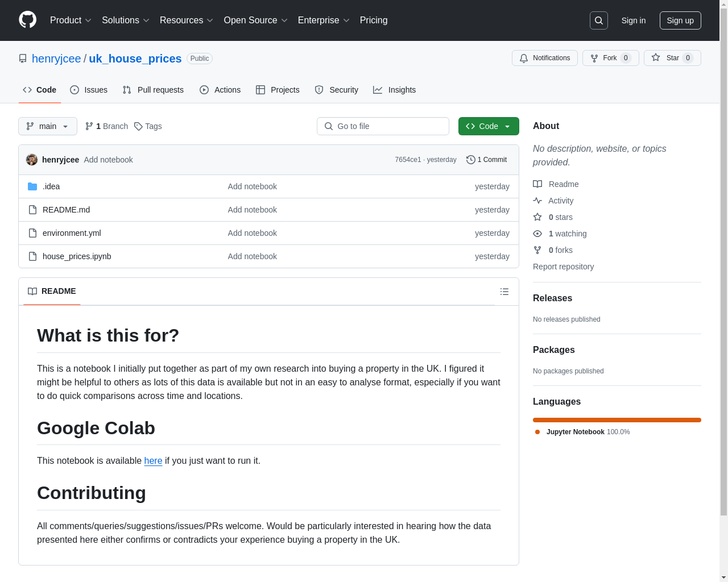
Task: Switch to the Projects tab
Action: (x=278, y=90)
